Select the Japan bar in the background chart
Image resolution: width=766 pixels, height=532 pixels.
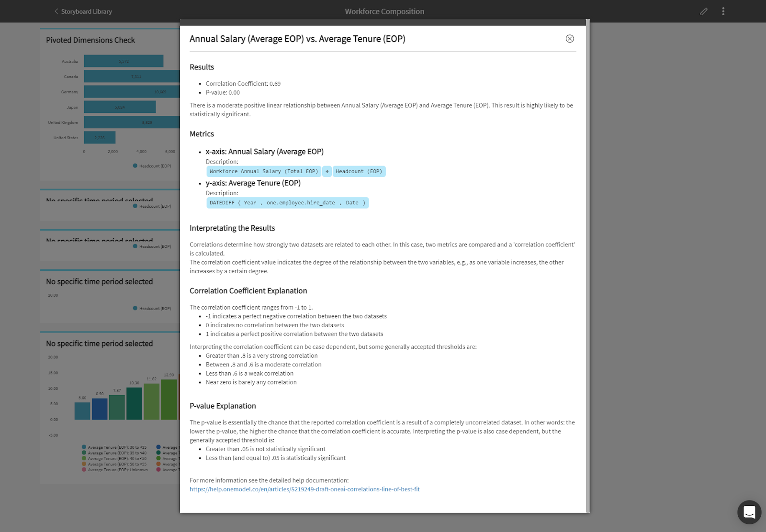(x=120, y=107)
